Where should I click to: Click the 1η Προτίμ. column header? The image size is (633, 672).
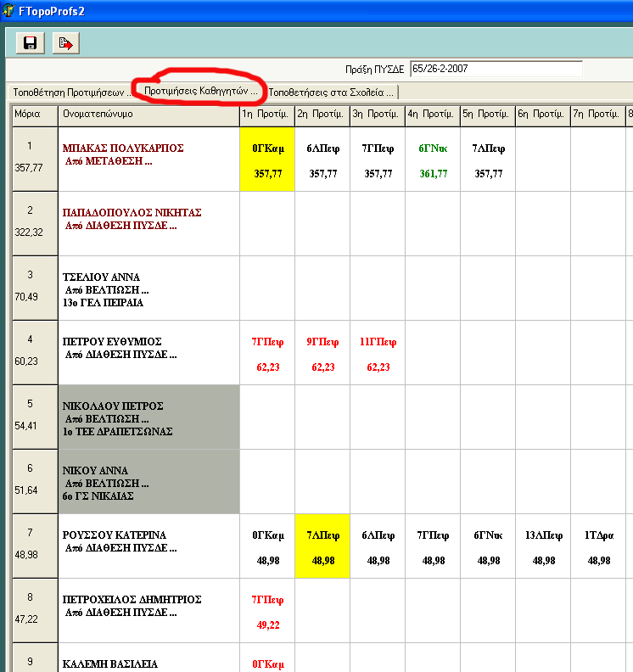pos(266,113)
